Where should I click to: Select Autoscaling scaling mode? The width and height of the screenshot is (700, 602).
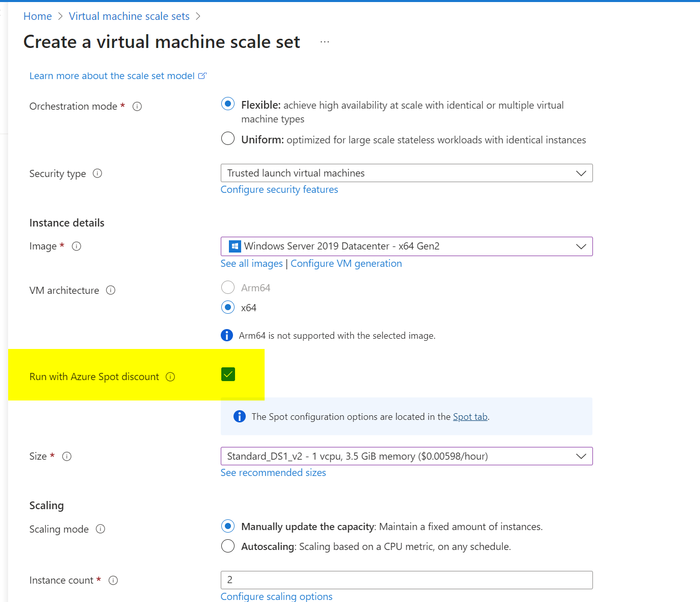click(x=228, y=546)
